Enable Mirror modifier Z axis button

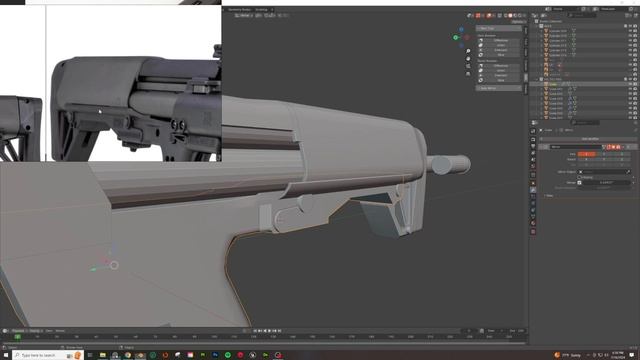click(622, 154)
